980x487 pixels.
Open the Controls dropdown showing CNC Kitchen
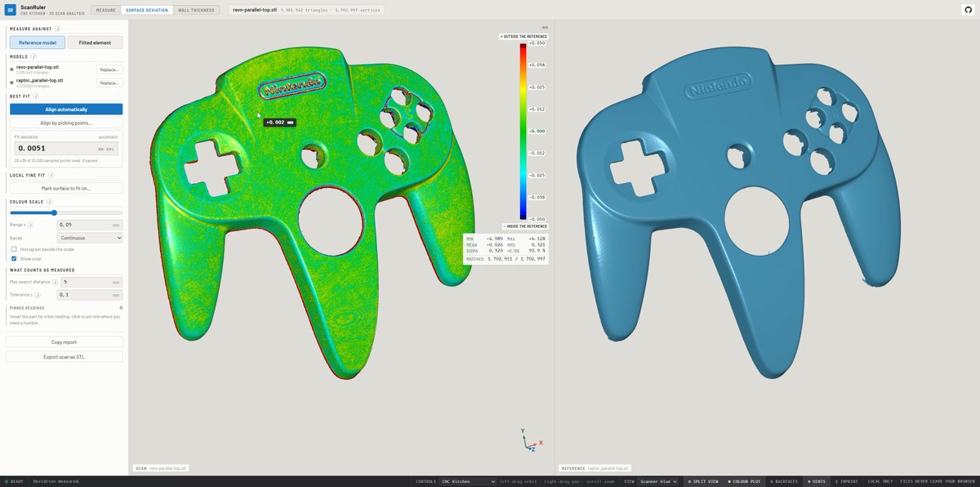tap(469, 481)
